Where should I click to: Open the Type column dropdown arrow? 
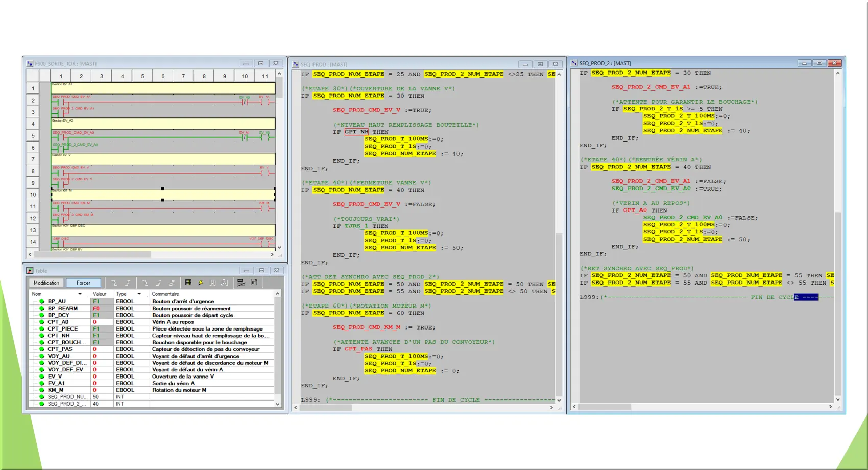139,294
